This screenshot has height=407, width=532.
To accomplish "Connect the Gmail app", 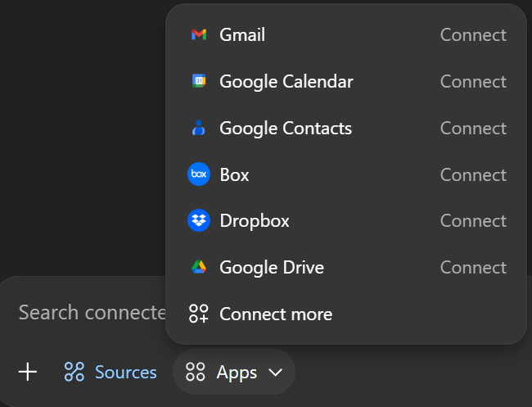I will point(473,34).
